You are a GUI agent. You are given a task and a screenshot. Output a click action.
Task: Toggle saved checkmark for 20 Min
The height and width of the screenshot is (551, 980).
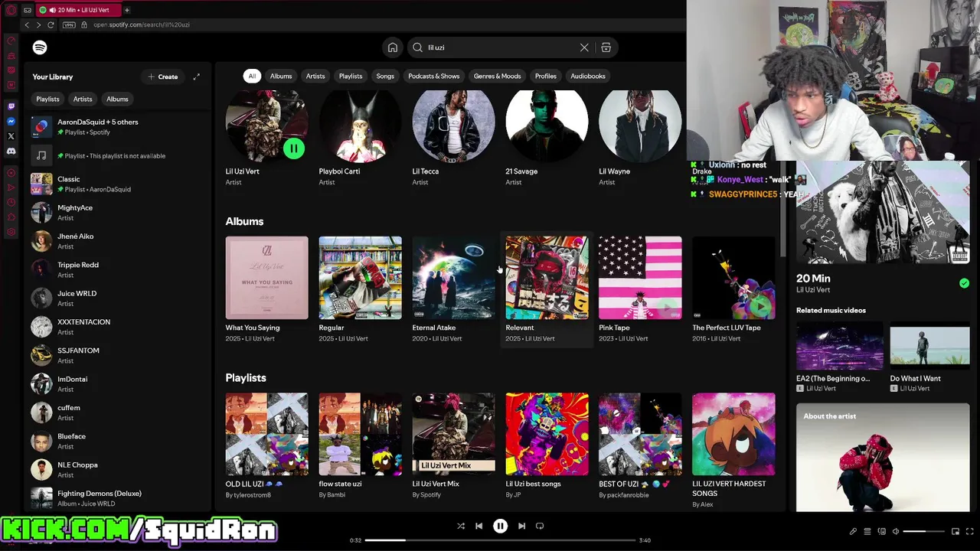(x=964, y=283)
